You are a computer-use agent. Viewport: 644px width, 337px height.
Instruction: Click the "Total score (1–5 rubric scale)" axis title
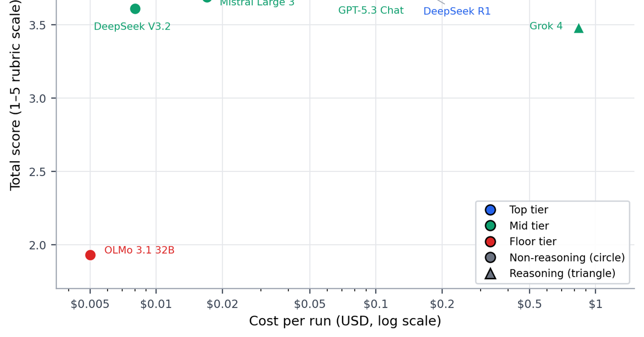[x=15, y=96]
